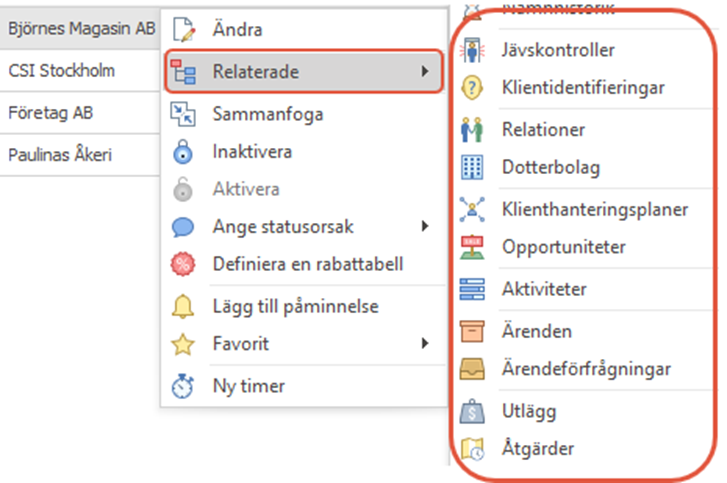Select the CSI Stockholm row
This screenshot has height=483, width=727.
(x=62, y=71)
